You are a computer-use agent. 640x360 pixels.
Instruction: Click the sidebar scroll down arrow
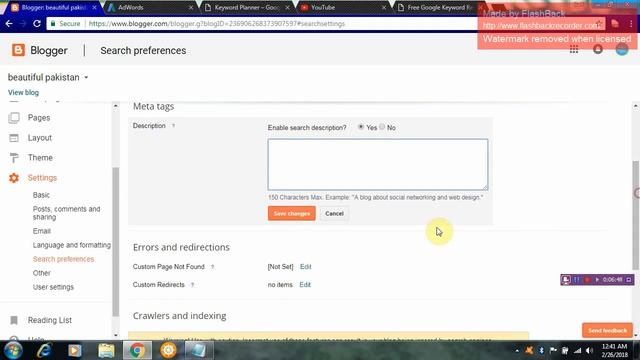(116, 336)
